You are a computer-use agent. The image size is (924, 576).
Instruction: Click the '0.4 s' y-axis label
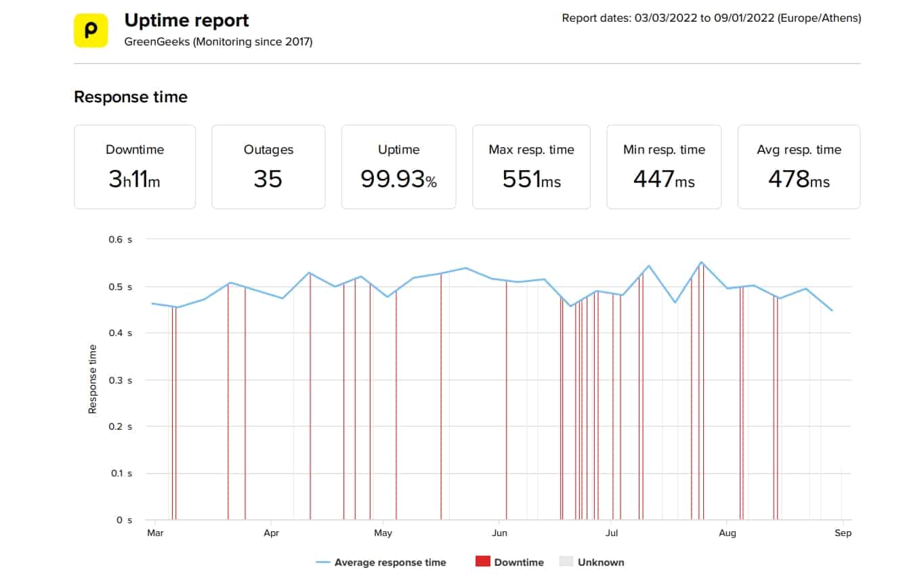point(121,333)
